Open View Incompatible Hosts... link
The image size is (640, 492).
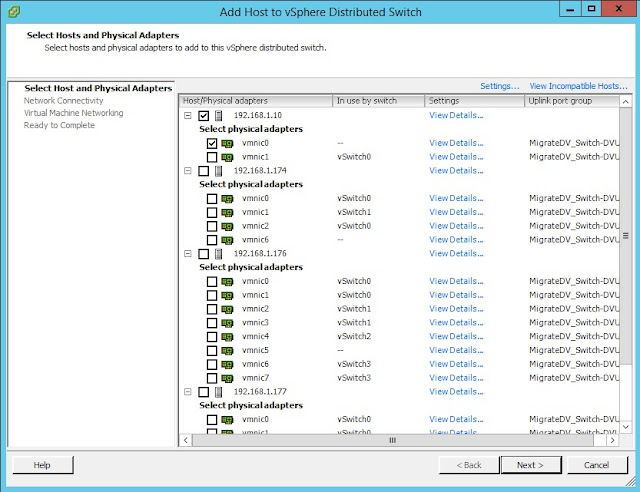pos(578,86)
